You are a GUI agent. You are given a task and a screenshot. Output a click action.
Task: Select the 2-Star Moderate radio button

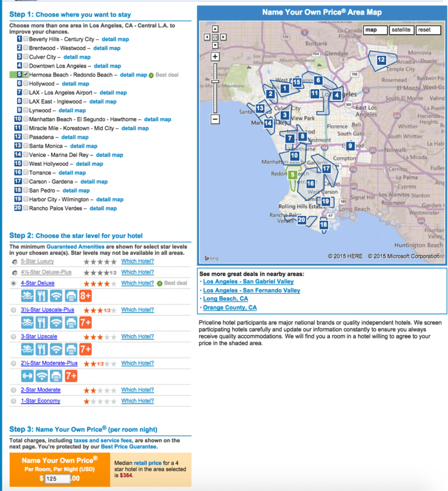(x=14, y=390)
